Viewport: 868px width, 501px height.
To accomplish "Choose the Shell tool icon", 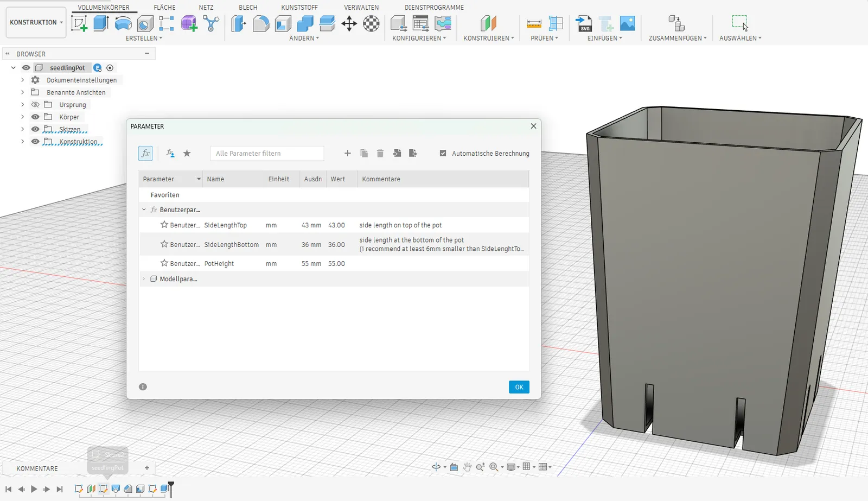I will 283,23.
